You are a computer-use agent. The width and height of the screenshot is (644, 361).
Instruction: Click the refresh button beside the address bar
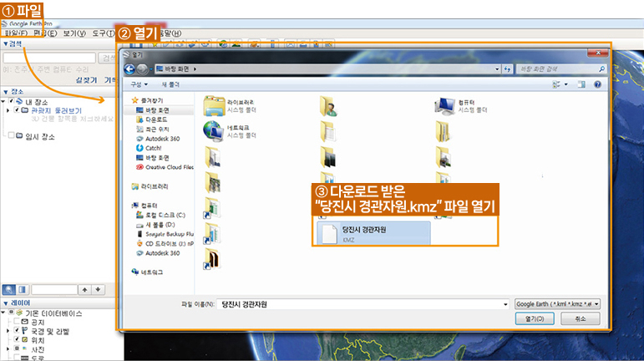(x=507, y=69)
